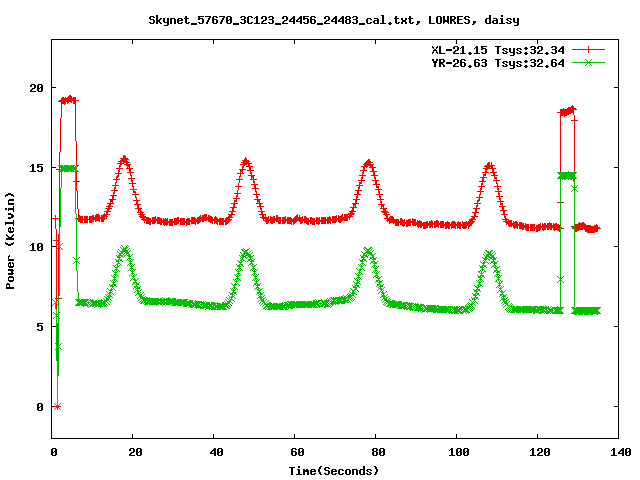This screenshot has width=640, height=480.
Task: Click the x-axis tick label 40
Action: point(216,452)
